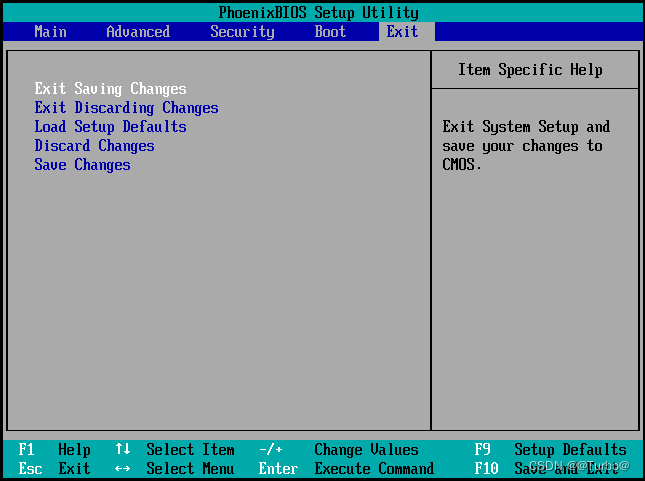Pick Load Setup Defaults option
Screen dimensions: 645x481
(x=110, y=127)
